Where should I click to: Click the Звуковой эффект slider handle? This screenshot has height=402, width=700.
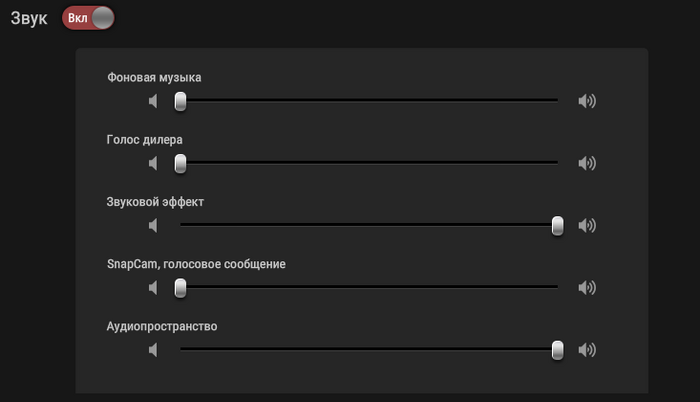point(558,225)
